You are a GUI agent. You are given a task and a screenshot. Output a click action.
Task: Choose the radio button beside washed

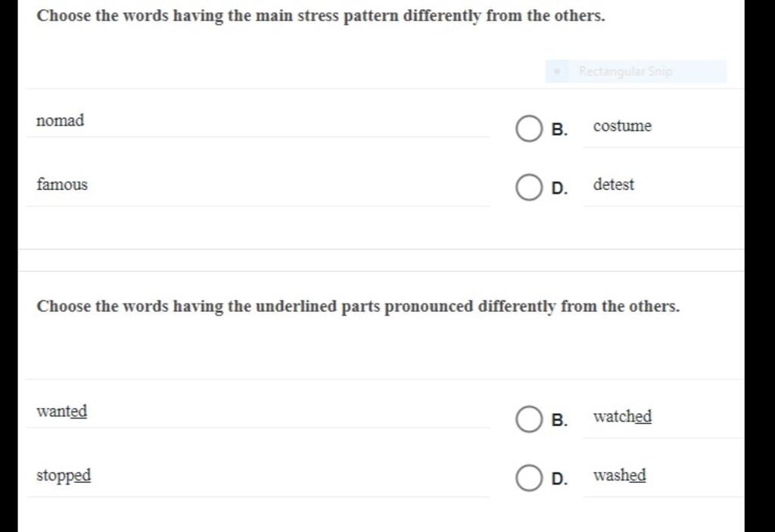pos(529,478)
